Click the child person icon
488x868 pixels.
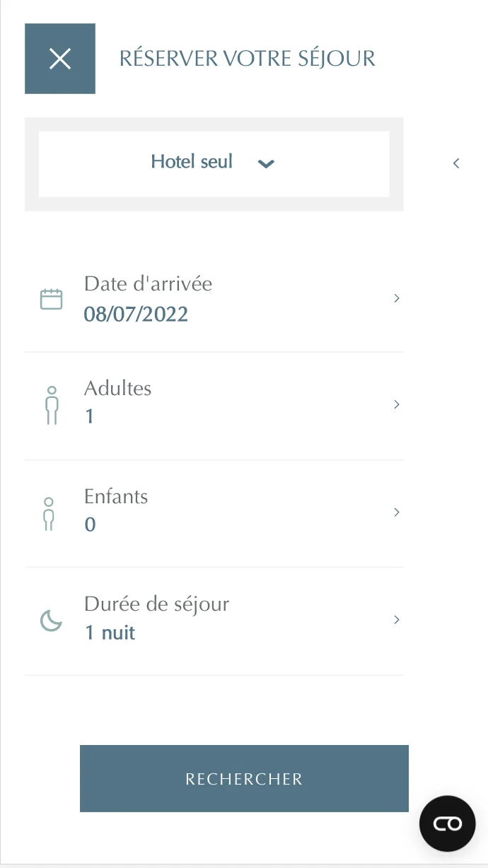48,513
